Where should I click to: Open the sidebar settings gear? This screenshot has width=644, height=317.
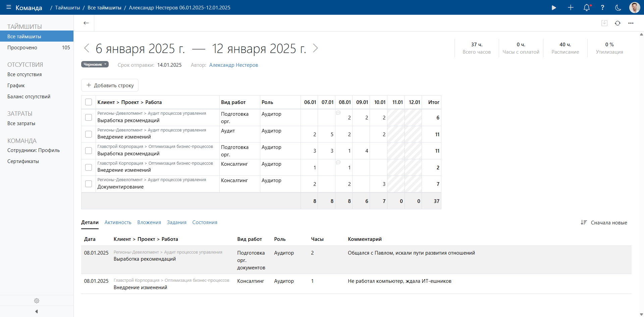(x=37, y=301)
